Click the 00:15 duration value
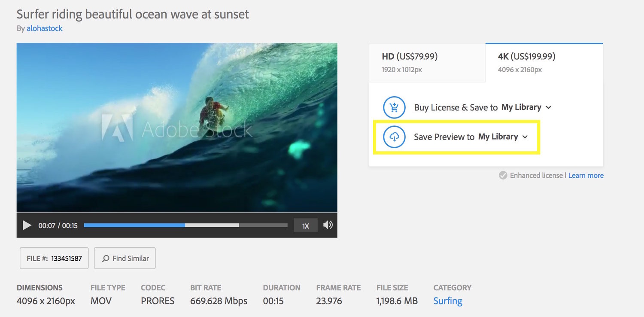This screenshot has width=644, height=317. coord(273,301)
